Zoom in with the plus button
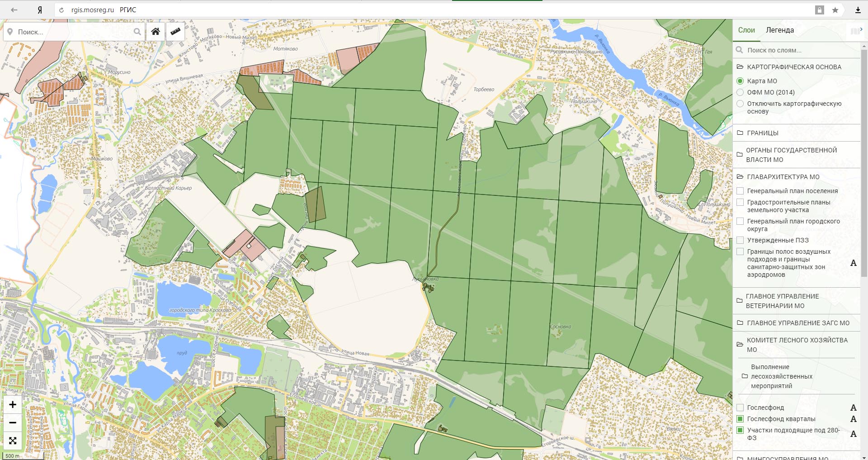Screen dimensions: 868x460 click(x=13, y=405)
